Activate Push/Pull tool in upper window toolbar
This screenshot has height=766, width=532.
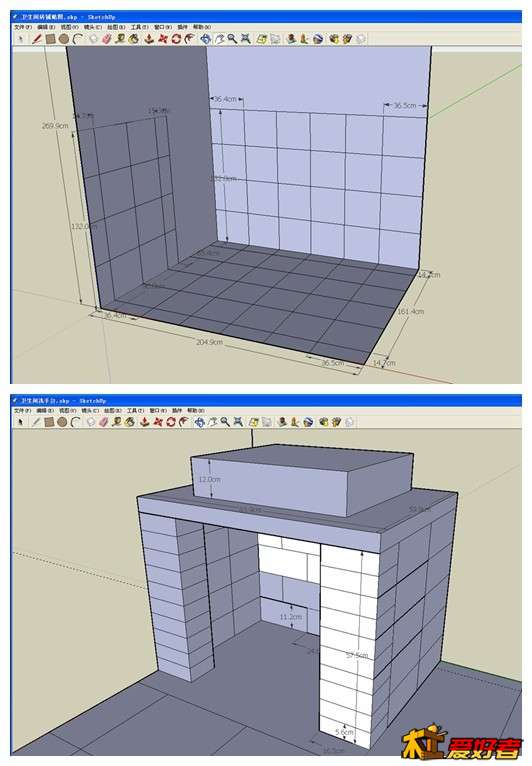pyautogui.click(x=148, y=39)
